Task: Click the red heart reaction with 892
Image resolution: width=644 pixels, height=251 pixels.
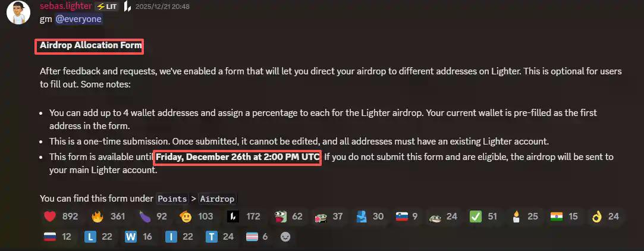Action: (61, 217)
